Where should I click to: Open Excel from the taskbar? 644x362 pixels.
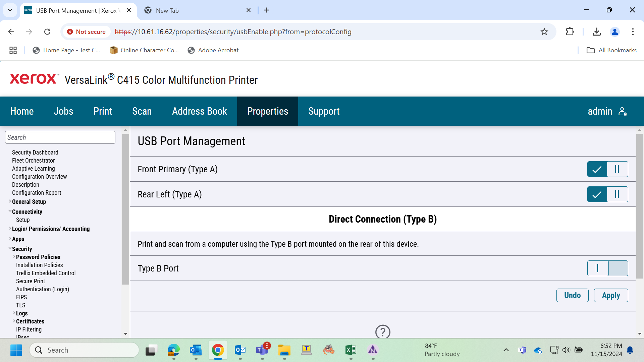coord(351,350)
